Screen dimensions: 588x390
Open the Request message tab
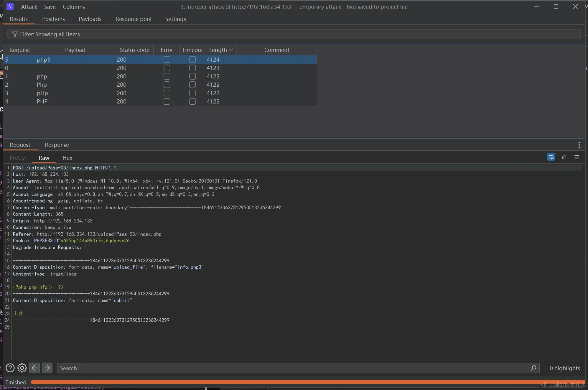[x=20, y=145]
